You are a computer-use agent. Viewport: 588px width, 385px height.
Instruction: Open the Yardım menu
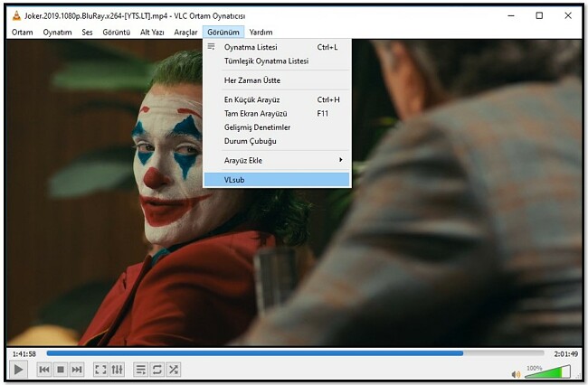click(x=261, y=33)
